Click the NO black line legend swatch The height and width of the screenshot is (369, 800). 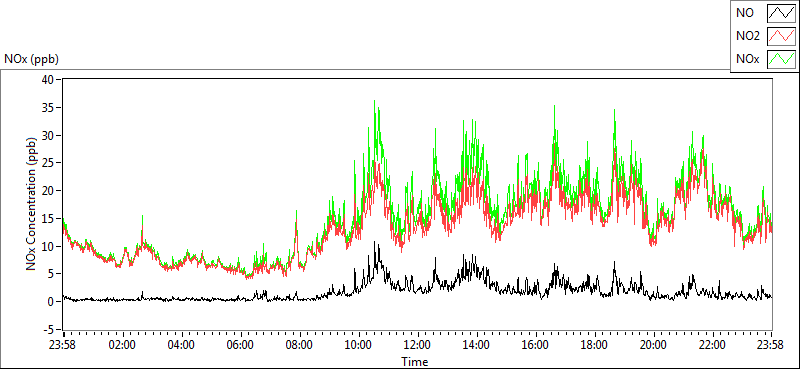(x=781, y=13)
